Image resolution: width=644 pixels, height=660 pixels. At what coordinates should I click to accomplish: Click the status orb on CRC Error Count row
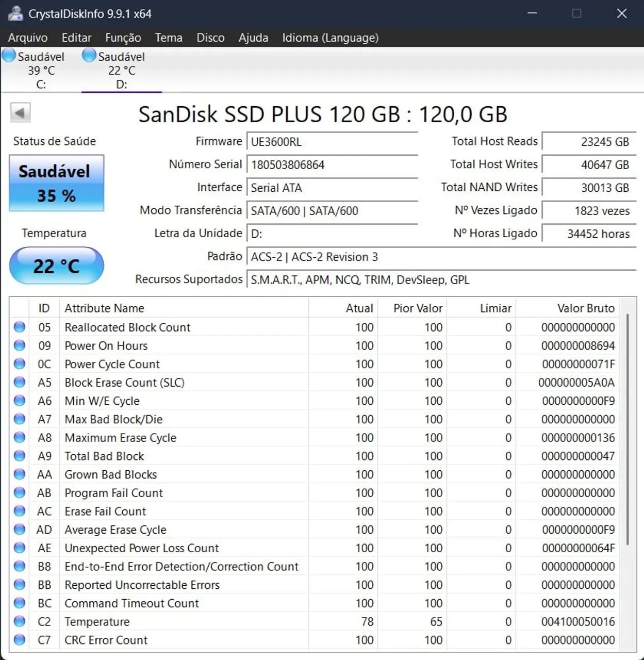click(x=20, y=640)
